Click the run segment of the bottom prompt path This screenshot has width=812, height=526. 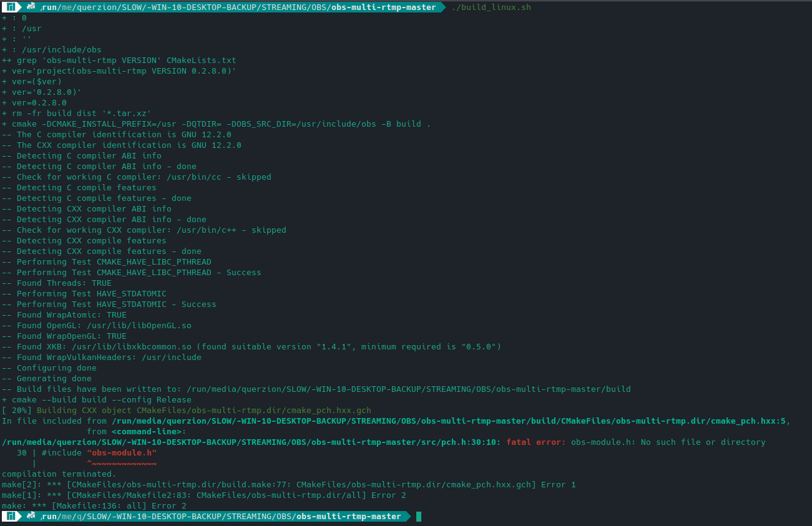point(50,517)
